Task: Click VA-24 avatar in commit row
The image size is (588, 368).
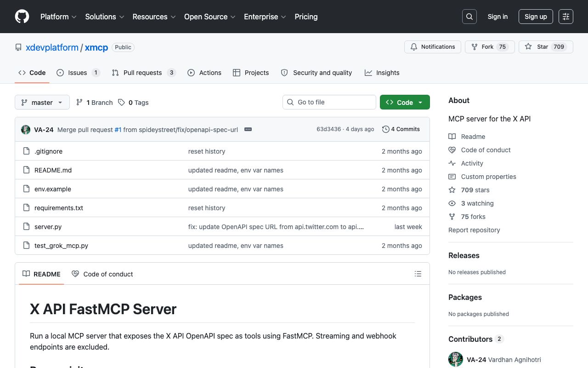Action: pos(26,130)
